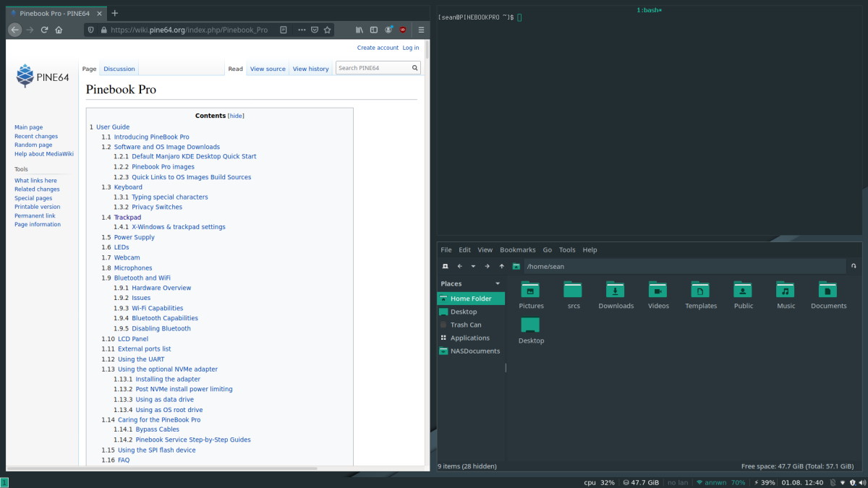868x488 pixels.
Task: Open file manager Bookmarks menu
Action: coord(518,249)
